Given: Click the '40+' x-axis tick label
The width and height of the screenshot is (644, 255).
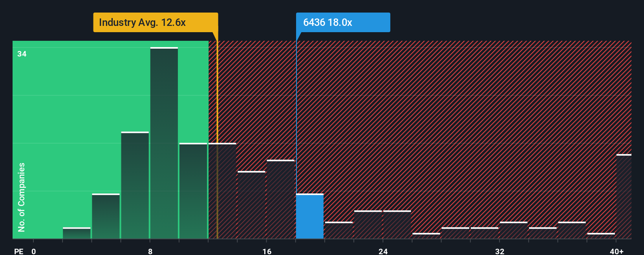Looking at the screenshot, I should point(617,251).
